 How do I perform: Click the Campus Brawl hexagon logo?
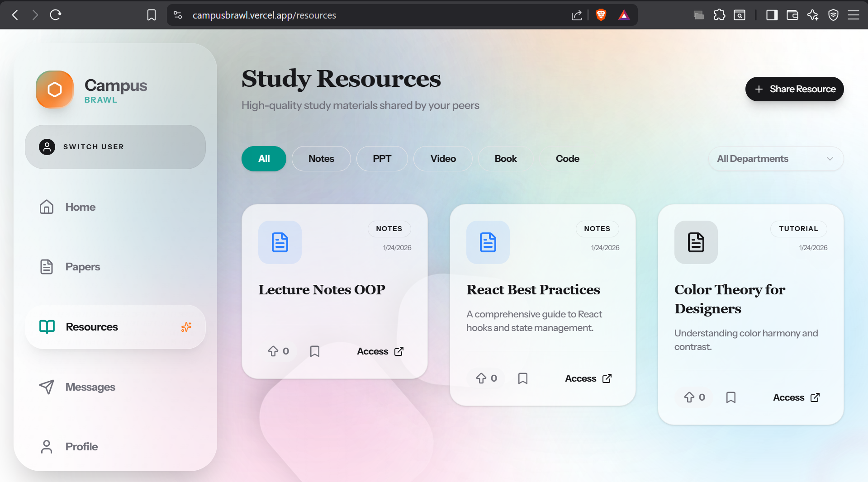pyautogui.click(x=55, y=90)
